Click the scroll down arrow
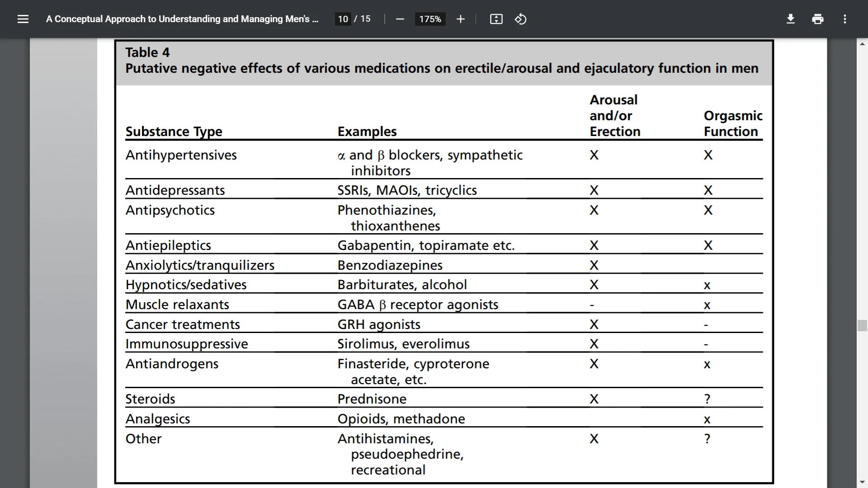Viewport: 868px width, 488px height. pyautogui.click(x=862, y=483)
